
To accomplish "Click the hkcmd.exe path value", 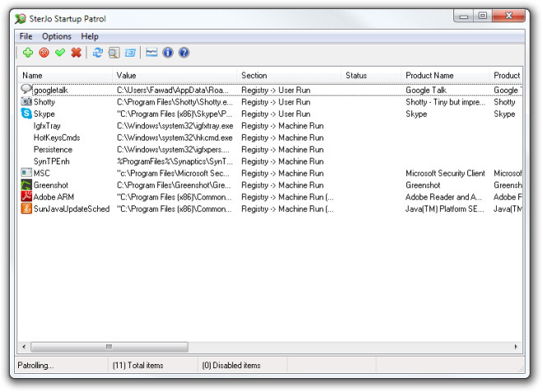I will [x=174, y=137].
